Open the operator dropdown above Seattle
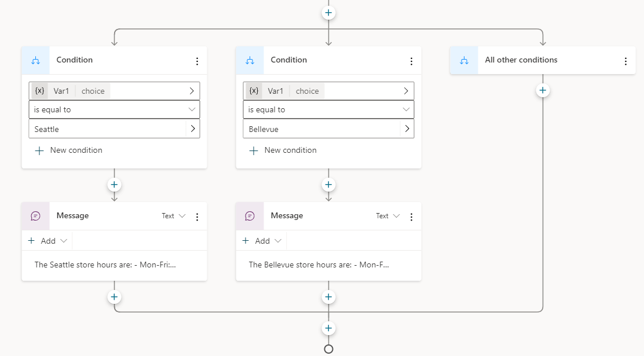The image size is (644, 356). tap(114, 109)
